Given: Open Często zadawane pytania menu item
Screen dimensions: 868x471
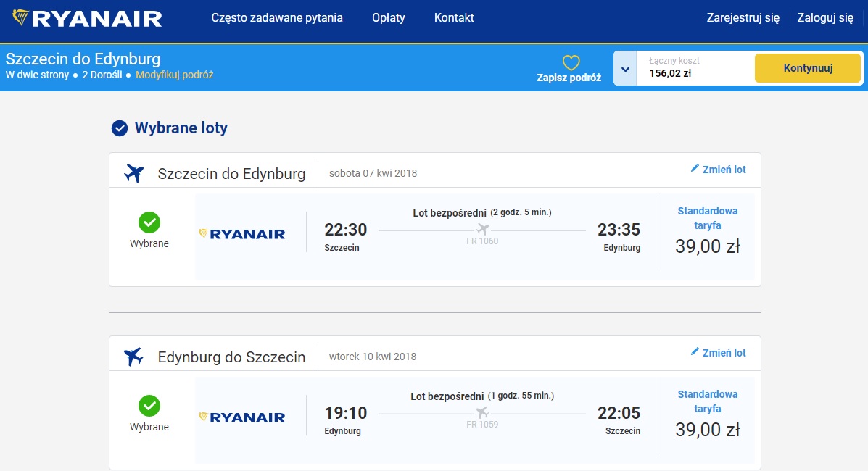Looking at the screenshot, I should 277,17.
